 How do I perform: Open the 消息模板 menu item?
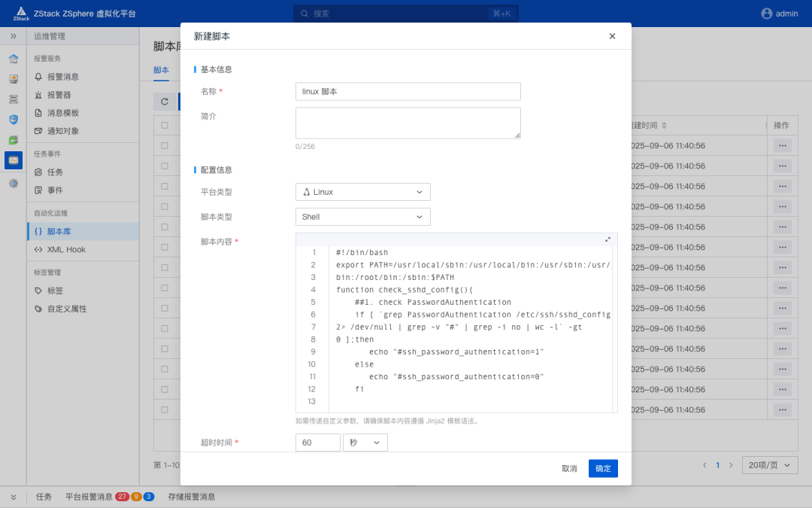tap(63, 113)
